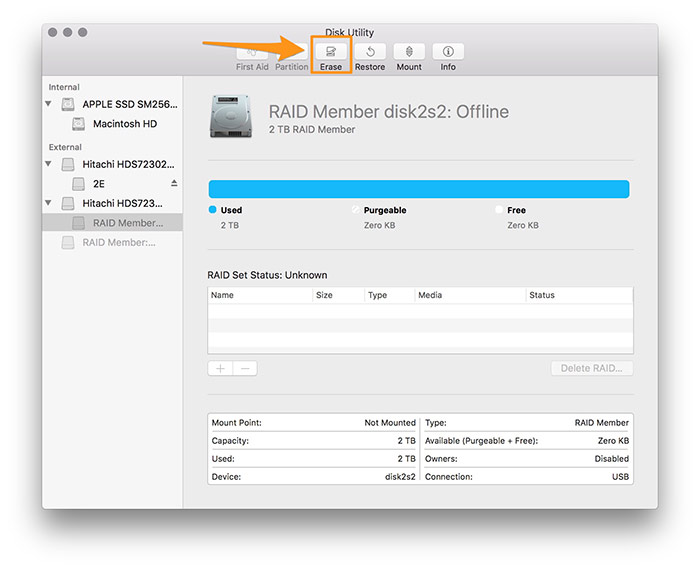700x569 pixels.
Task: Click the blue Used legend dot
Action: coord(212,210)
